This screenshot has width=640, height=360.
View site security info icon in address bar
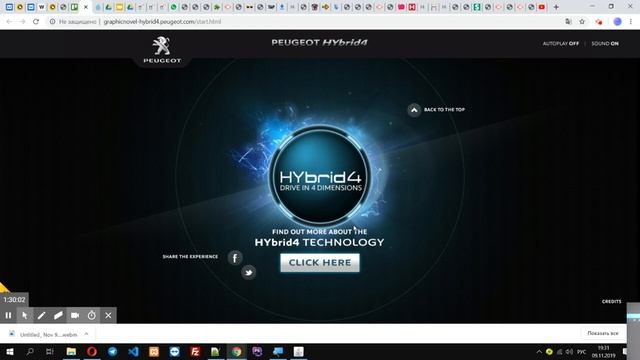click(x=52, y=22)
